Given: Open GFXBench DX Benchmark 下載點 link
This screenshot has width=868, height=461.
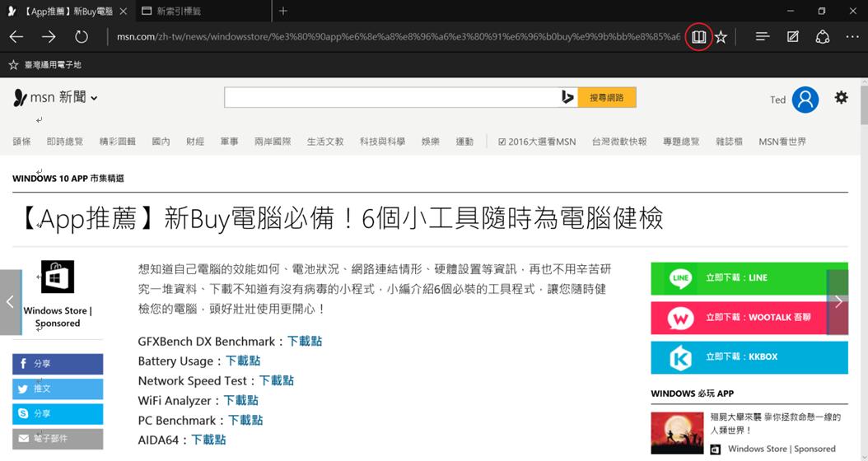Looking at the screenshot, I should (x=305, y=341).
